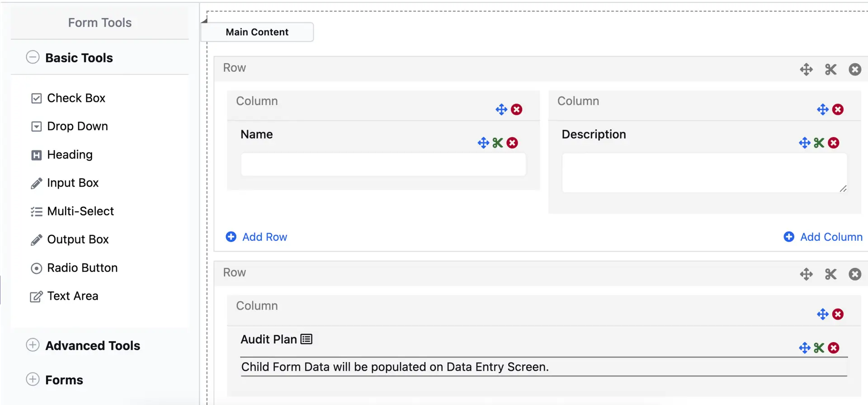Select the Check Box tool
The width and height of the screenshot is (868, 405).
[76, 98]
